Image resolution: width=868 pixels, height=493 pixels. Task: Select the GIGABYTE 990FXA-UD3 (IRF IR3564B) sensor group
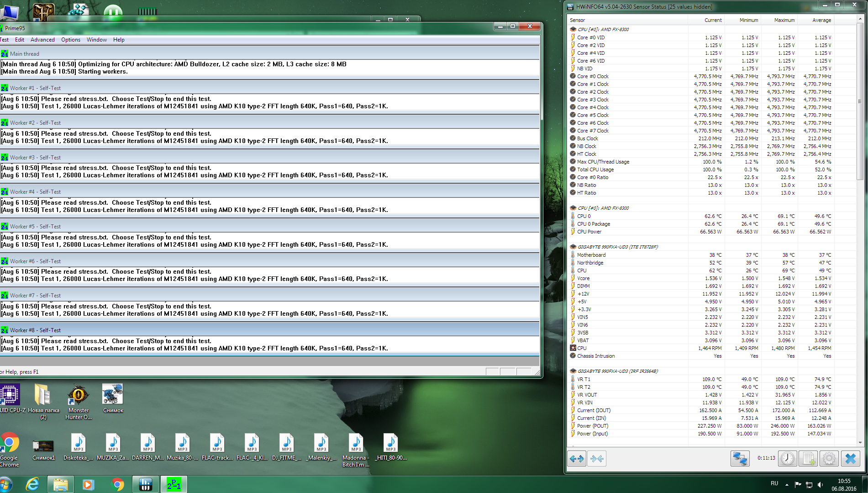(618, 371)
